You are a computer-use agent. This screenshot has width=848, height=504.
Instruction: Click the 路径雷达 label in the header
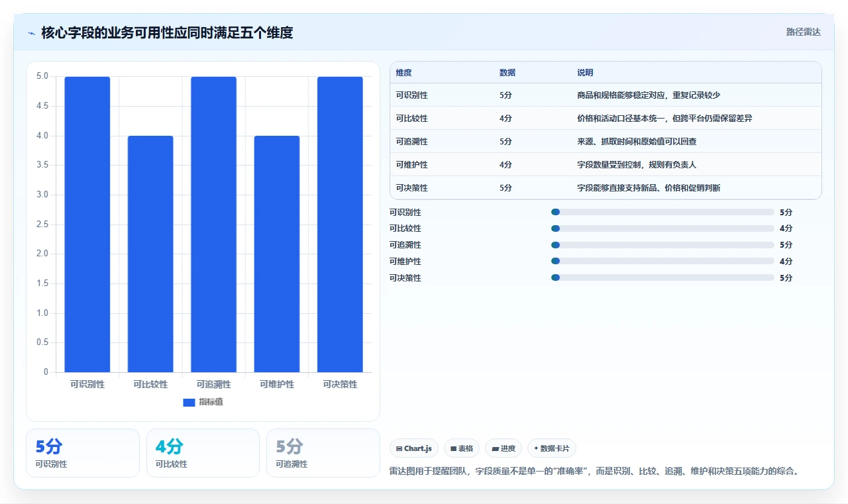[803, 32]
